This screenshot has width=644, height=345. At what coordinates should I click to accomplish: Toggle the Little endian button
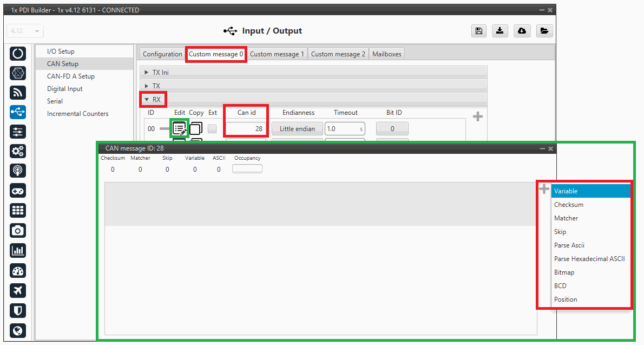(297, 129)
